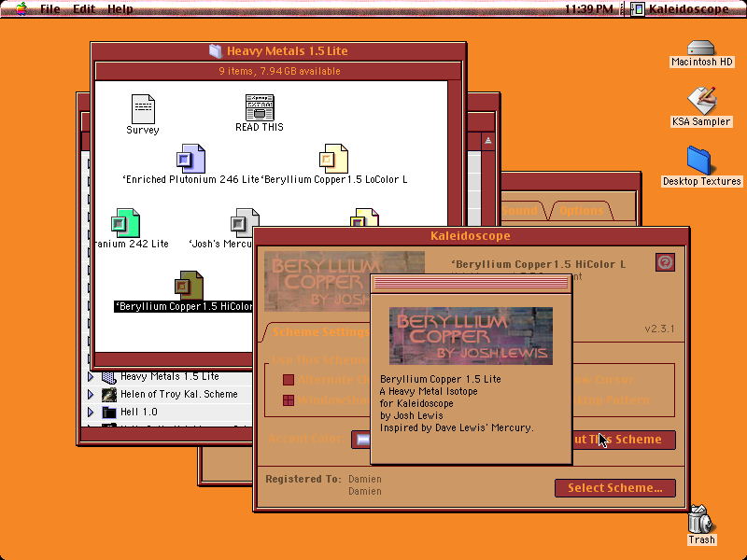Click the About This Scheme button
The height and width of the screenshot is (560, 747).
pyautogui.click(x=624, y=440)
